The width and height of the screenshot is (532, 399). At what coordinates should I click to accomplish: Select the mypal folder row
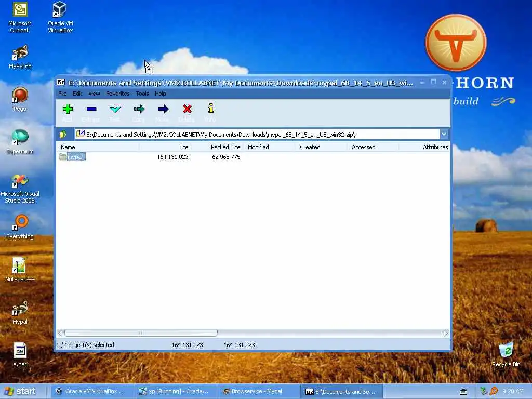pyautogui.click(x=72, y=157)
